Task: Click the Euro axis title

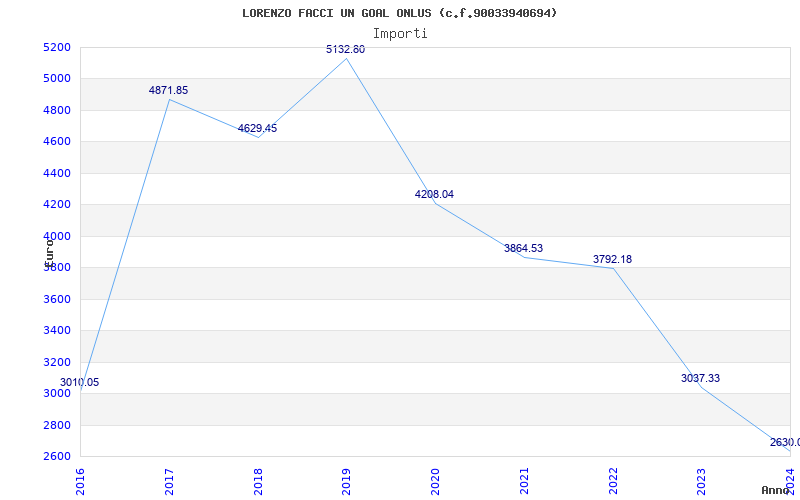Action: point(49,252)
